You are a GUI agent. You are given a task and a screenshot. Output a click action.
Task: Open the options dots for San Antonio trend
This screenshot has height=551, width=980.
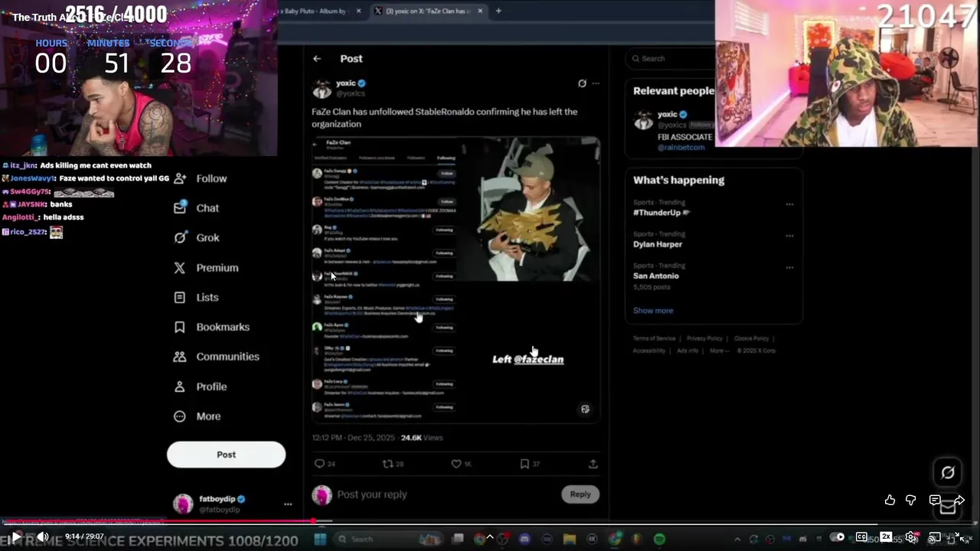[x=789, y=267]
